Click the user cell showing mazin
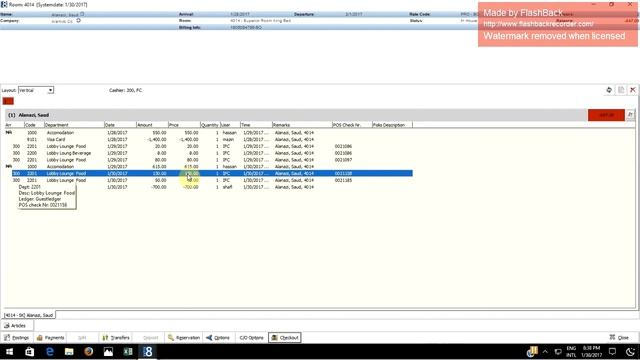The height and width of the screenshot is (360, 640). 228,140
